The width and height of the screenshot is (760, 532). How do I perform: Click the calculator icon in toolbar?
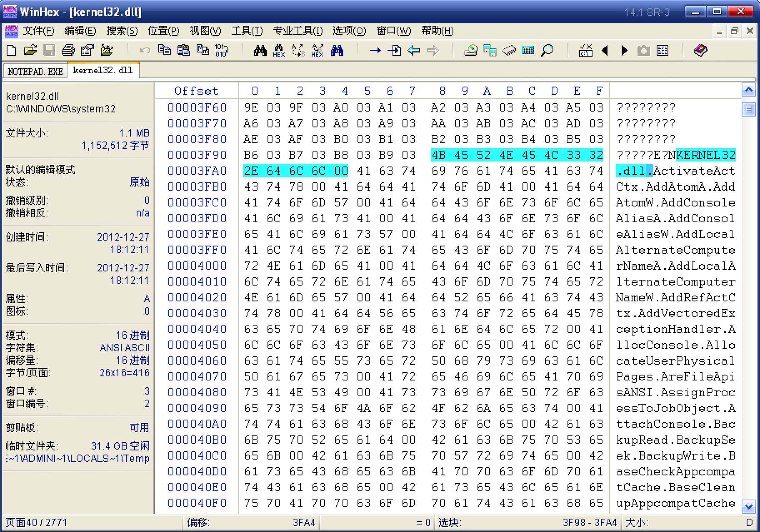528,51
